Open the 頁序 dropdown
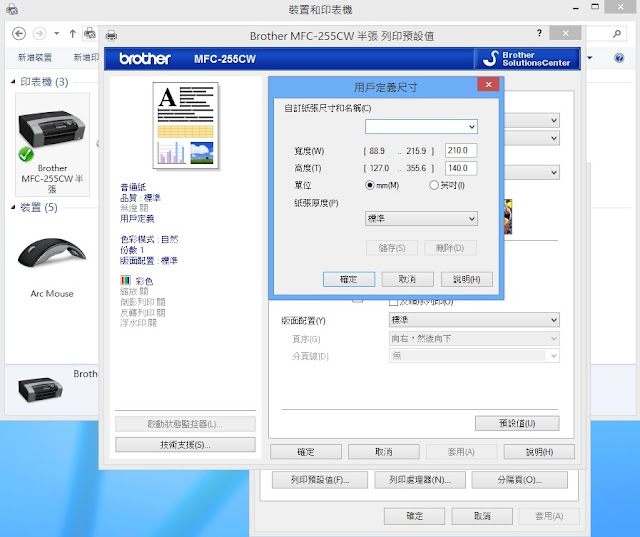Screen dimensions: 640x537 [x=474, y=338]
